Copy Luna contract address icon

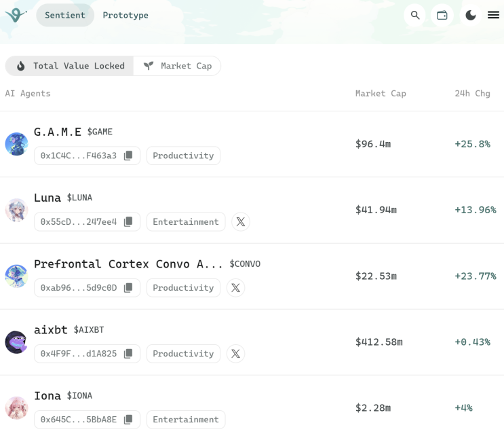[128, 221]
